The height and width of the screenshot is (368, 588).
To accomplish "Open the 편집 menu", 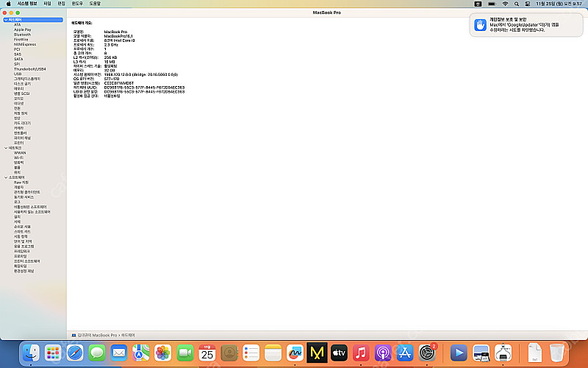I will [x=61, y=4].
